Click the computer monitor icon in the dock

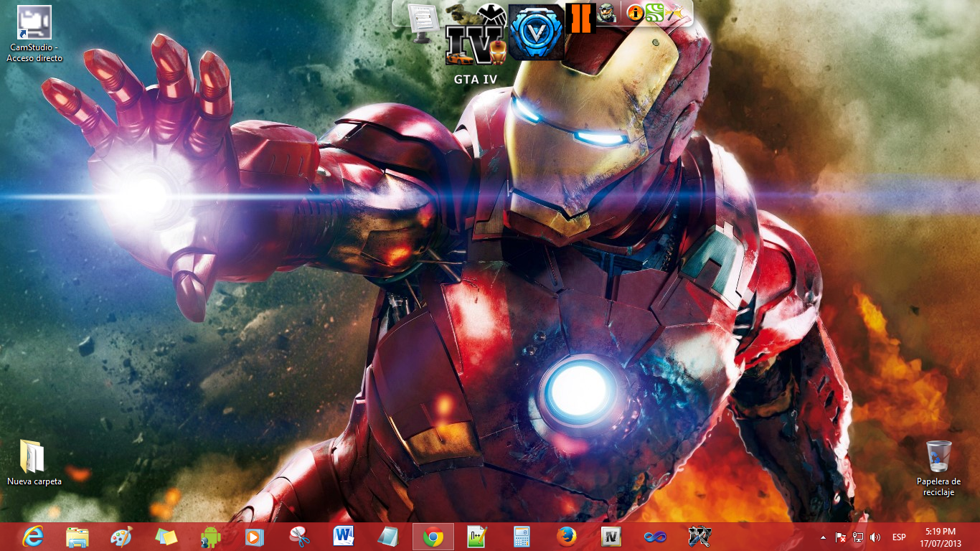click(423, 23)
